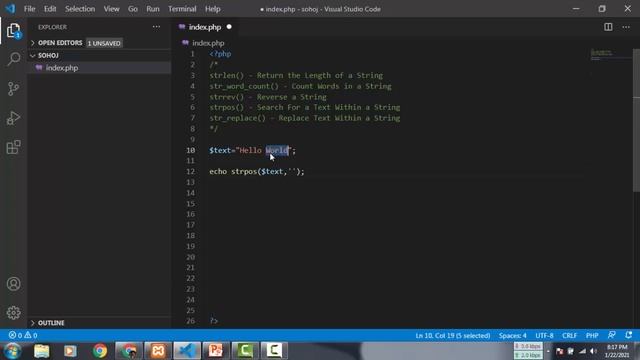640x360 pixels.
Task: Open XAMPP from the taskbar
Action: (x=158, y=351)
